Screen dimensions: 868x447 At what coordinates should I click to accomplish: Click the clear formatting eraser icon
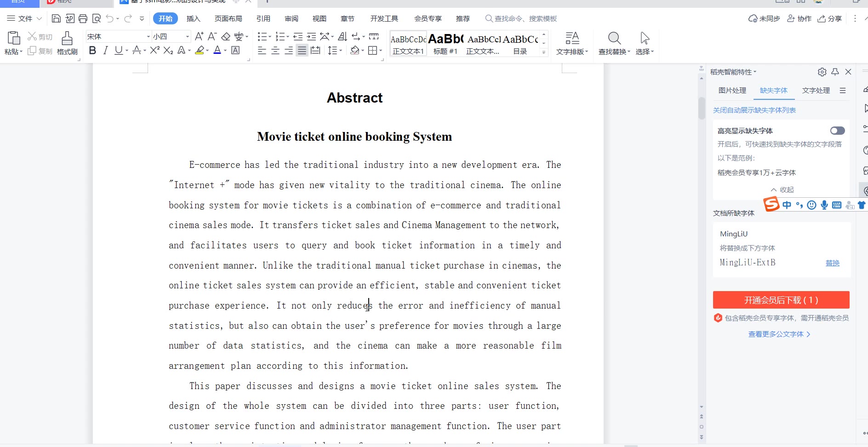226,36
